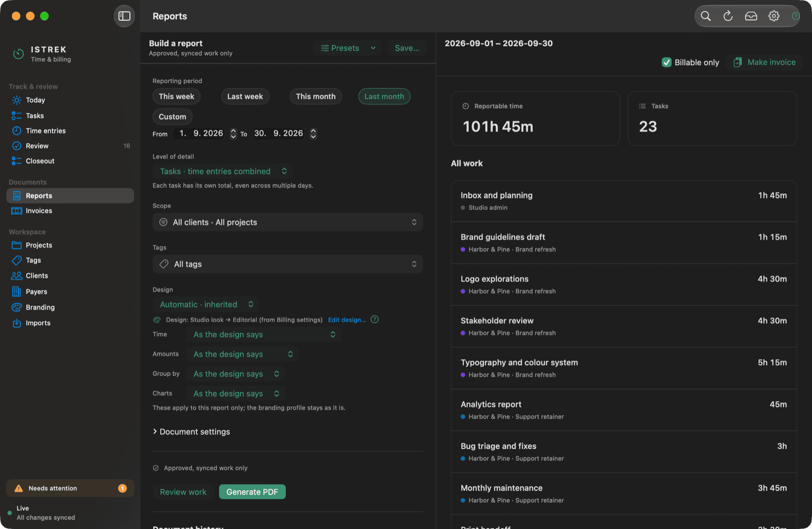The height and width of the screenshot is (529, 812).
Task: Click the Closeout icon in sidebar
Action: click(17, 161)
